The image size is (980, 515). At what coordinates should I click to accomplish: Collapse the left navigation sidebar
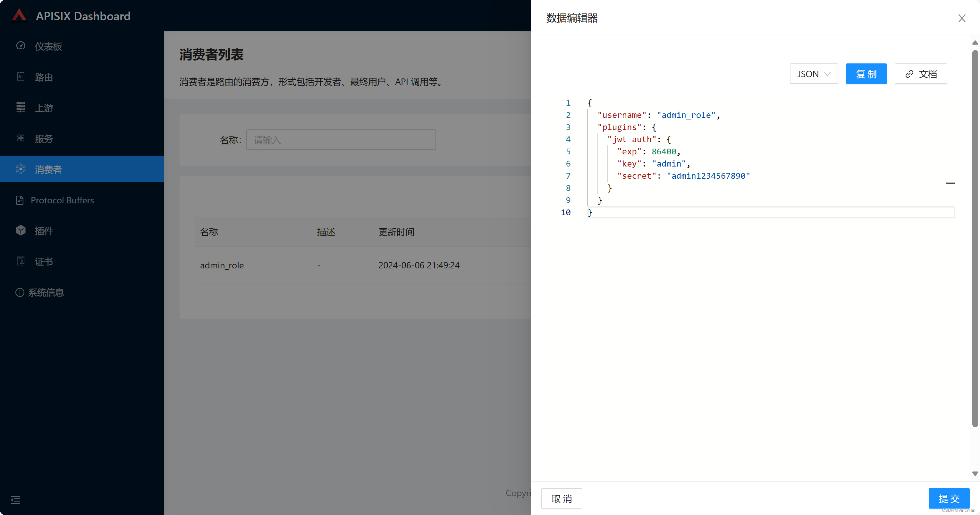(x=15, y=500)
